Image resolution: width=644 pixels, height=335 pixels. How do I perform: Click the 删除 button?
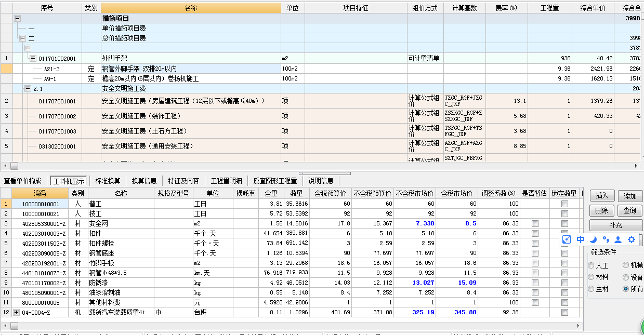[602, 210]
